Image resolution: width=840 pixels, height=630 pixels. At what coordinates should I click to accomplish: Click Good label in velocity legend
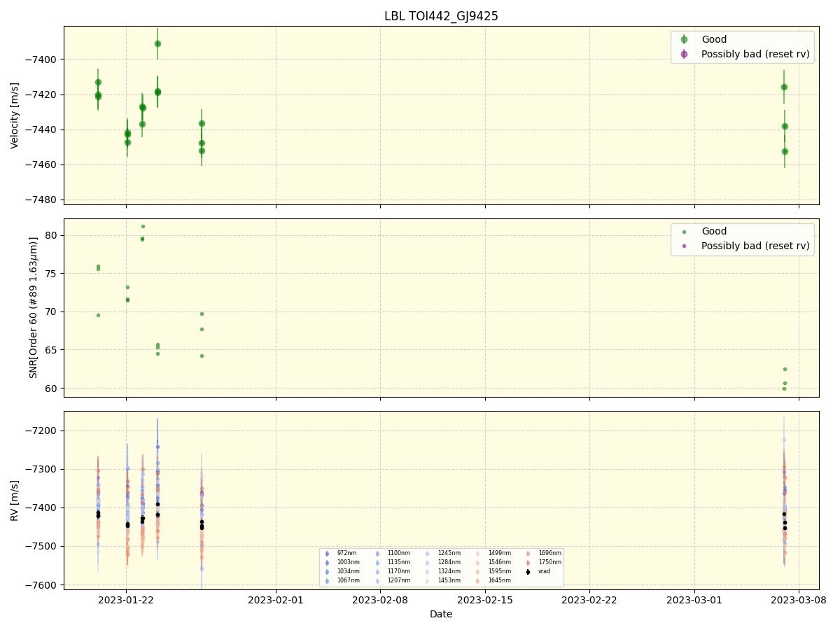click(x=714, y=40)
